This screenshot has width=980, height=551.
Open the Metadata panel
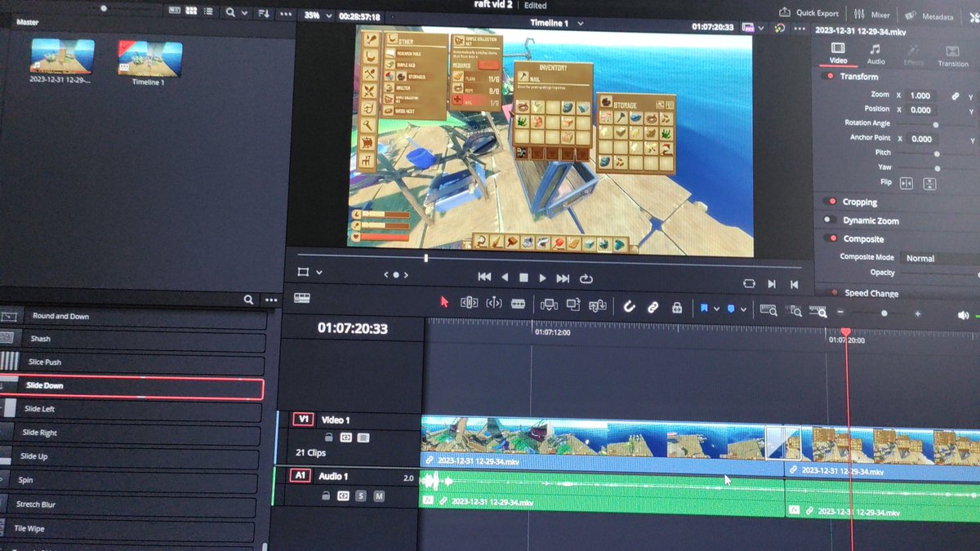[x=929, y=16]
